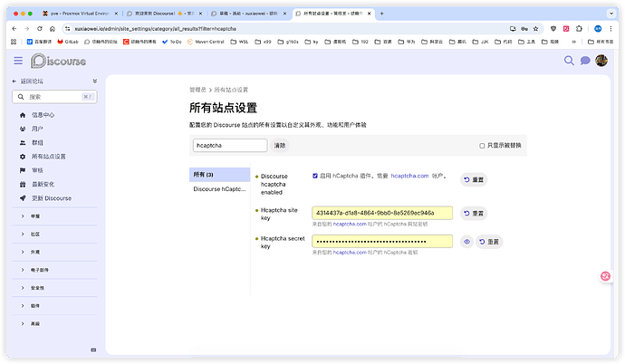The width and height of the screenshot is (625, 364).
Task: Open the chat bubble icon
Action: pyautogui.click(x=585, y=61)
